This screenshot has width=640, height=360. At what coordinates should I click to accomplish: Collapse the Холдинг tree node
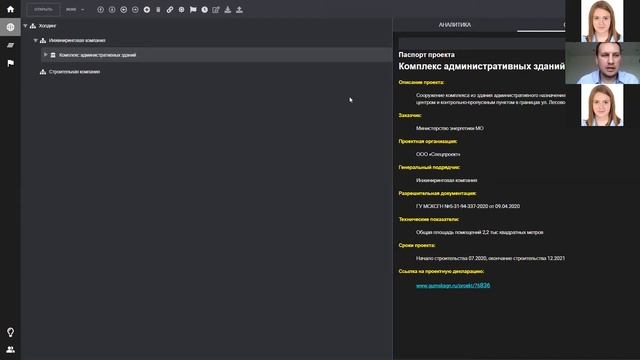[25, 26]
